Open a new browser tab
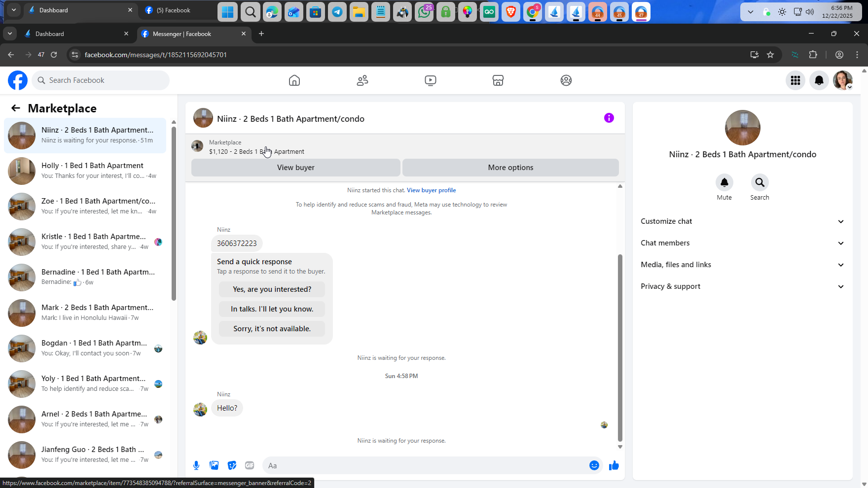This screenshot has height=488, width=868. pyautogui.click(x=261, y=34)
